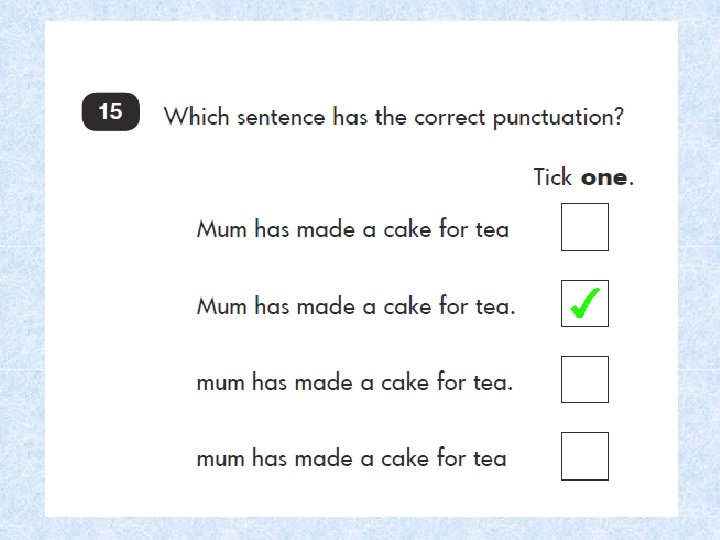Viewport: 720px width, 540px height.
Task: Tick the box beside "mum has made a cake for tea."
Action: click(x=585, y=380)
